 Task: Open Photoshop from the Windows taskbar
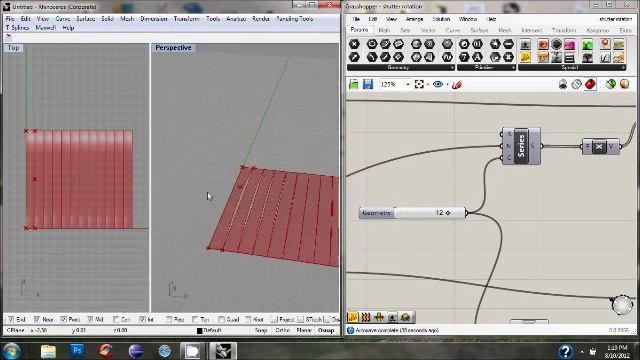(x=77, y=351)
